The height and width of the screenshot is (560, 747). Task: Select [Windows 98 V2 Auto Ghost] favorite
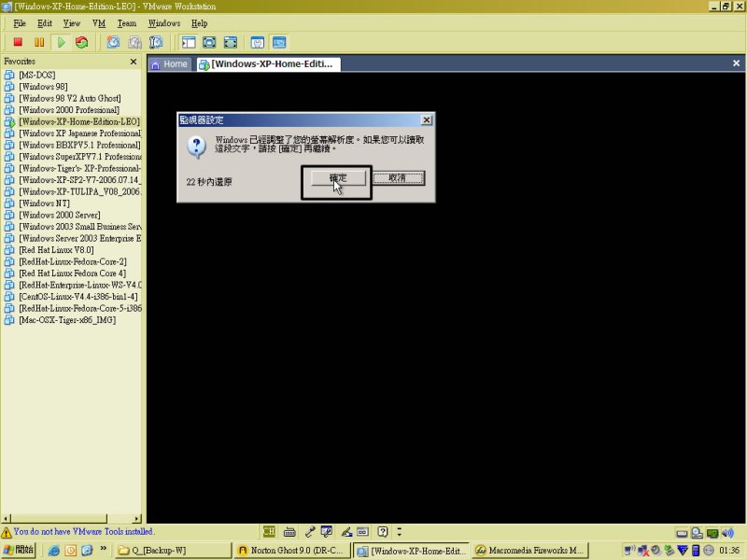pos(69,98)
